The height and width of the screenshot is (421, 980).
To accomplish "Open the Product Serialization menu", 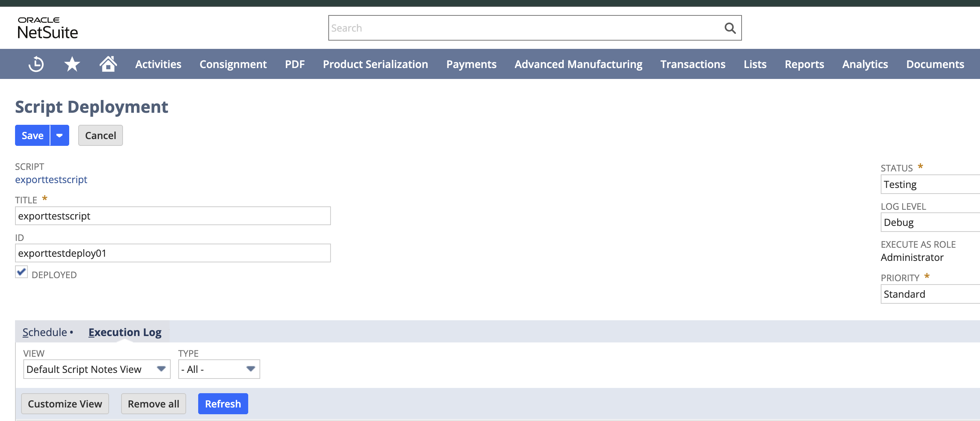I will tap(375, 64).
